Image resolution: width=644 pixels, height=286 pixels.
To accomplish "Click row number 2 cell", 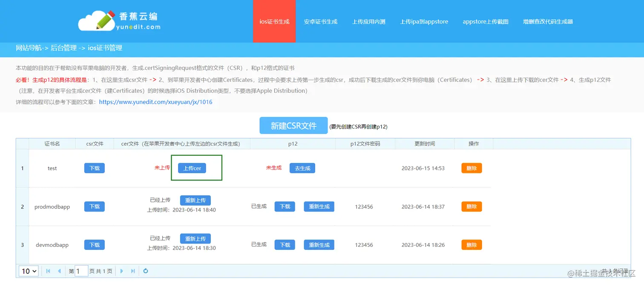I will coord(23,206).
